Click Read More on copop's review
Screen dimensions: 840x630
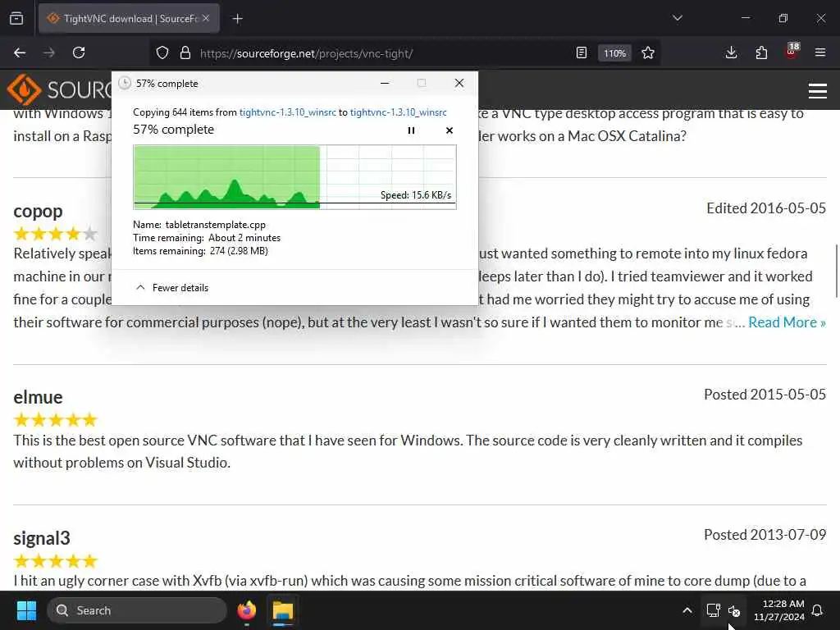point(787,322)
